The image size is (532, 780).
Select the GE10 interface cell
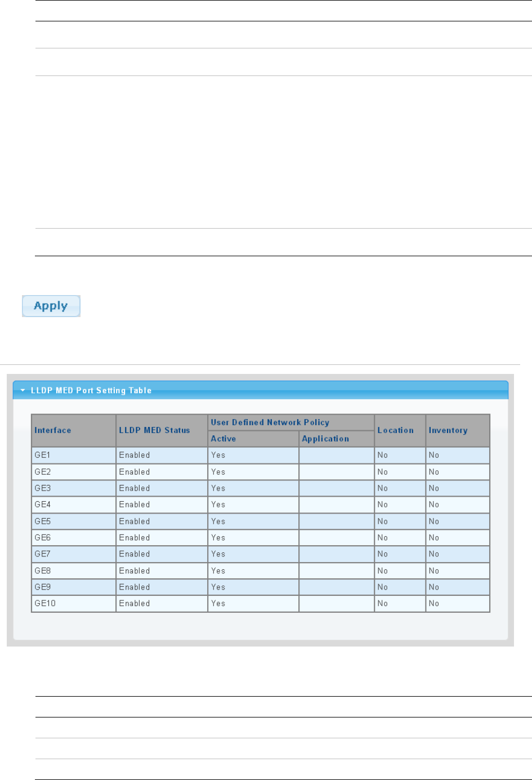click(74, 603)
